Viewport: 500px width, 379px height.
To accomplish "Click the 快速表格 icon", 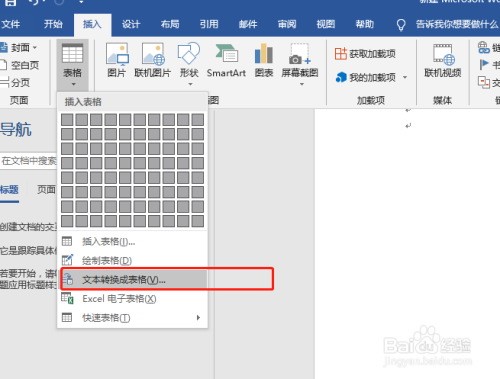I will click(x=67, y=317).
